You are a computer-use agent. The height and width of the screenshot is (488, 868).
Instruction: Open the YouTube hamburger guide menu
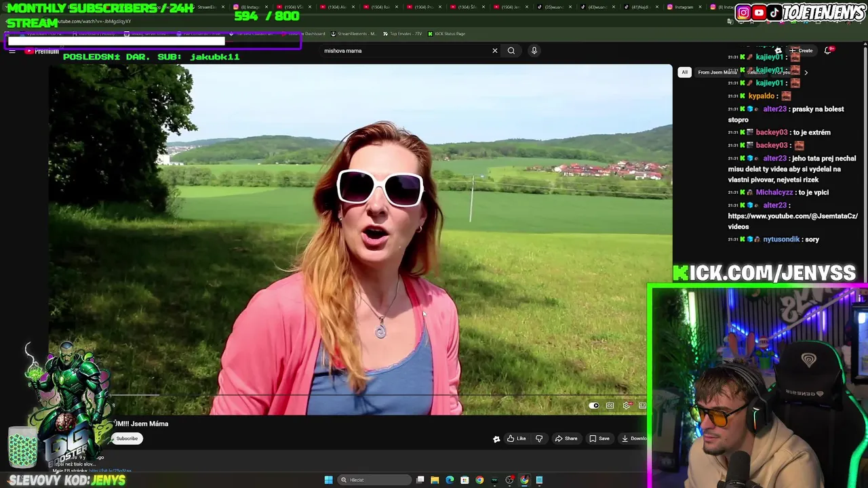pyautogui.click(x=12, y=51)
